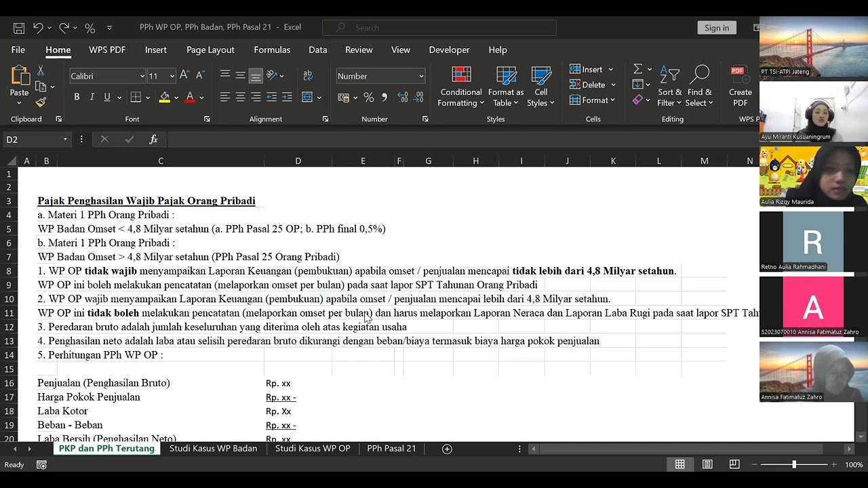Open the File menu
This screenshot has width=868, height=488.
(x=18, y=49)
